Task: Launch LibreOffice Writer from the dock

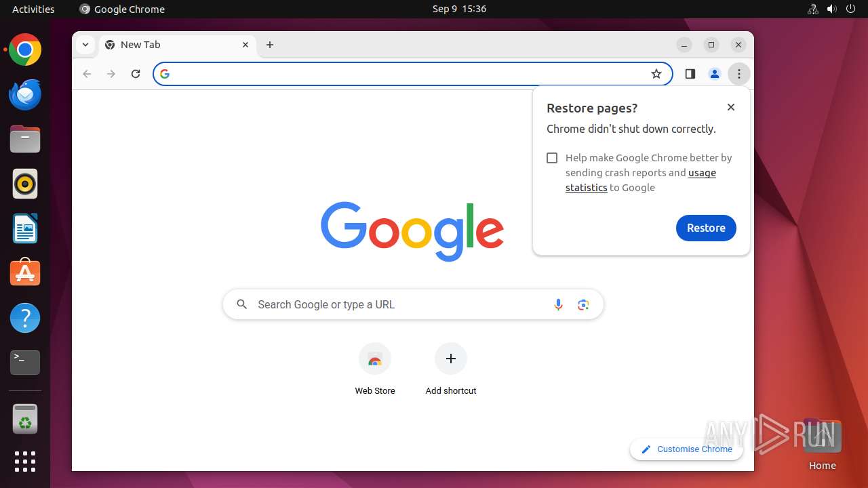Action: click(x=25, y=228)
